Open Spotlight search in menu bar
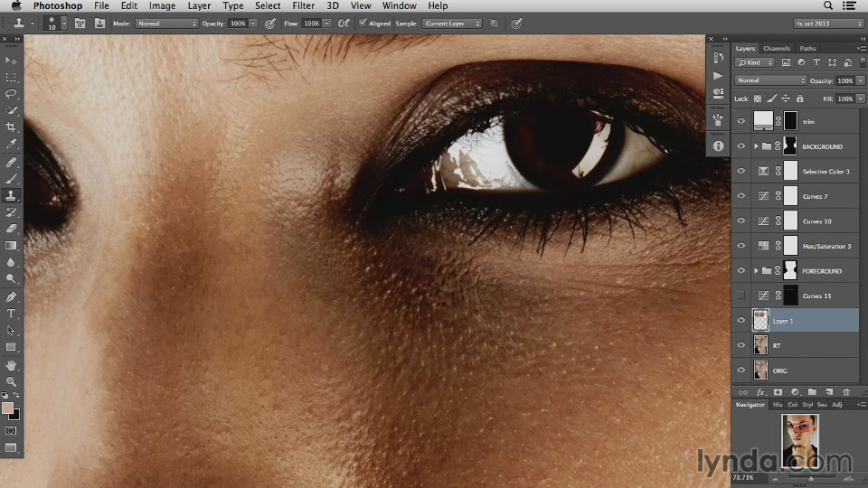The height and width of the screenshot is (488, 868). 828,5
